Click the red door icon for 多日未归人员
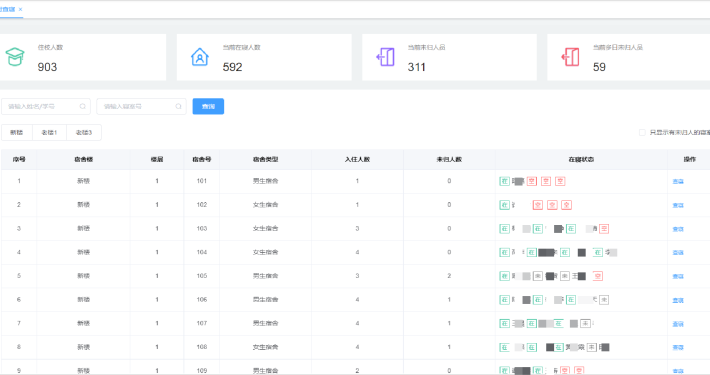 tap(571, 57)
